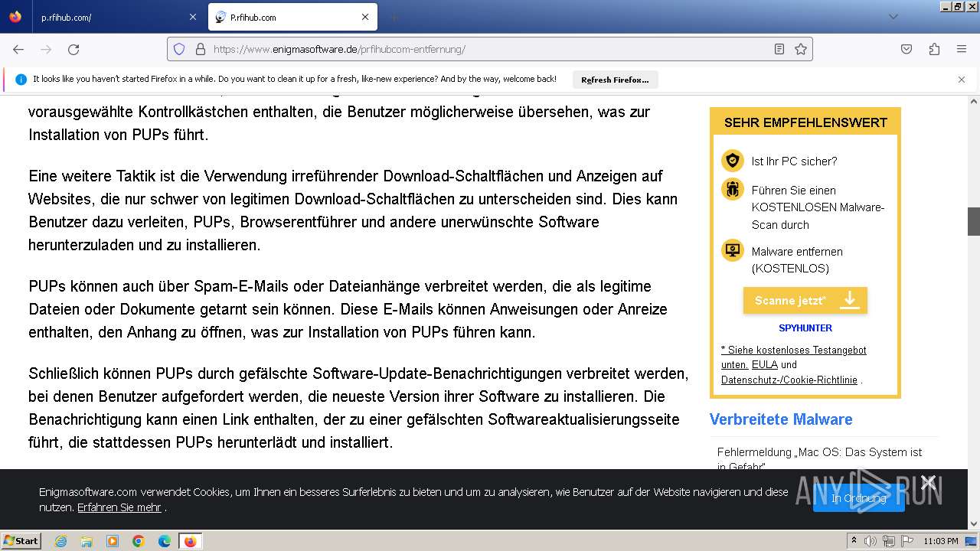This screenshot has width=980, height=551.
Task: Open the Datenschutz-/Cookie-Richtlinie link
Action: 789,380
